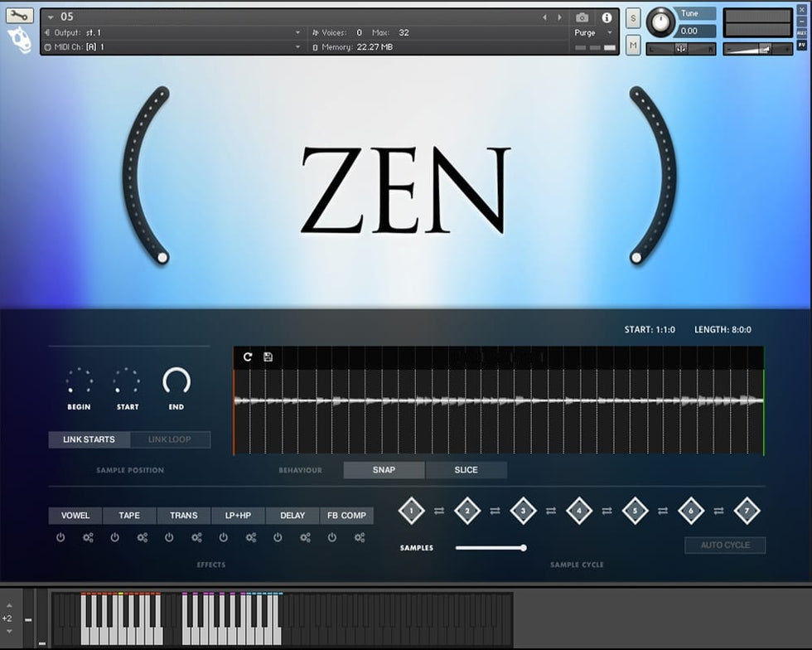Open the instrument info icon
The width and height of the screenshot is (812, 650).
coord(607,17)
